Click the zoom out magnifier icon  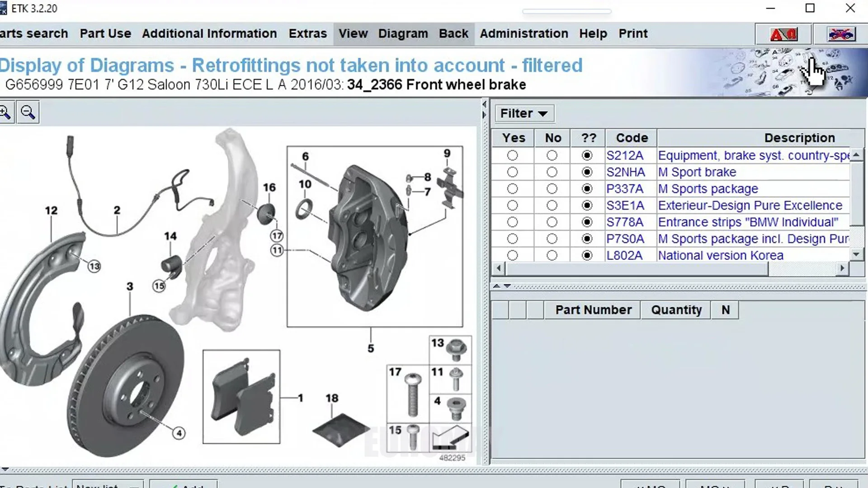click(x=28, y=112)
